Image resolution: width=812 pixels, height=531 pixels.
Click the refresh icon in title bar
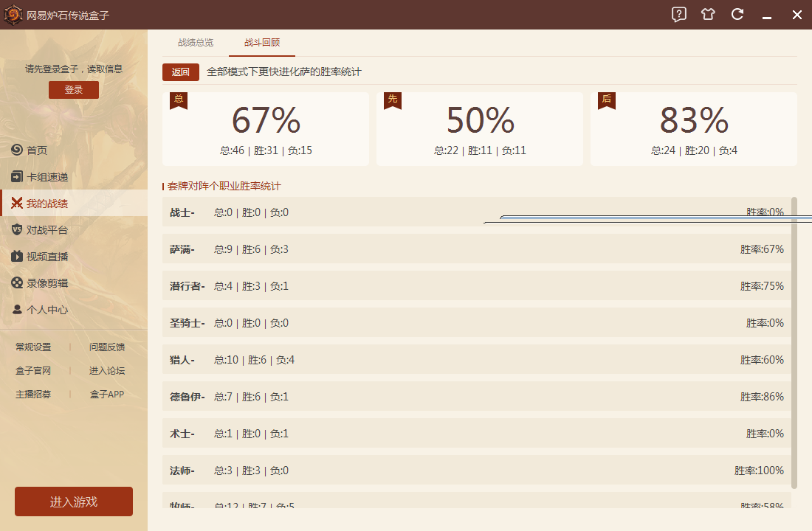click(x=737, y=15)
